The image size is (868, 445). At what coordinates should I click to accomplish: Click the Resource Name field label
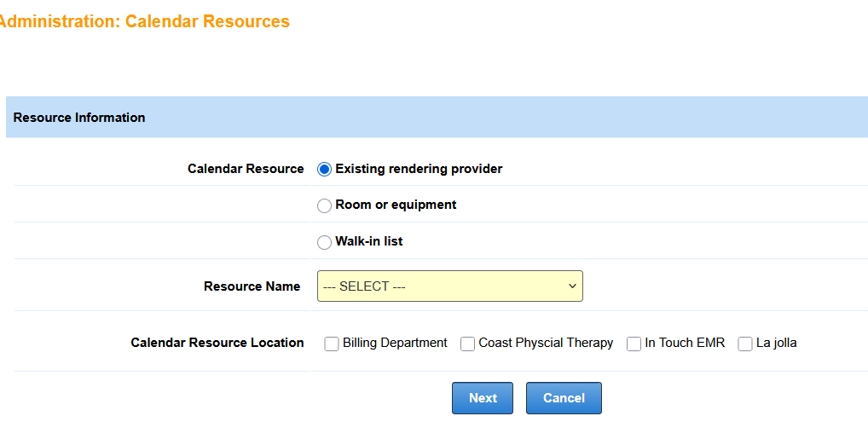252,286
